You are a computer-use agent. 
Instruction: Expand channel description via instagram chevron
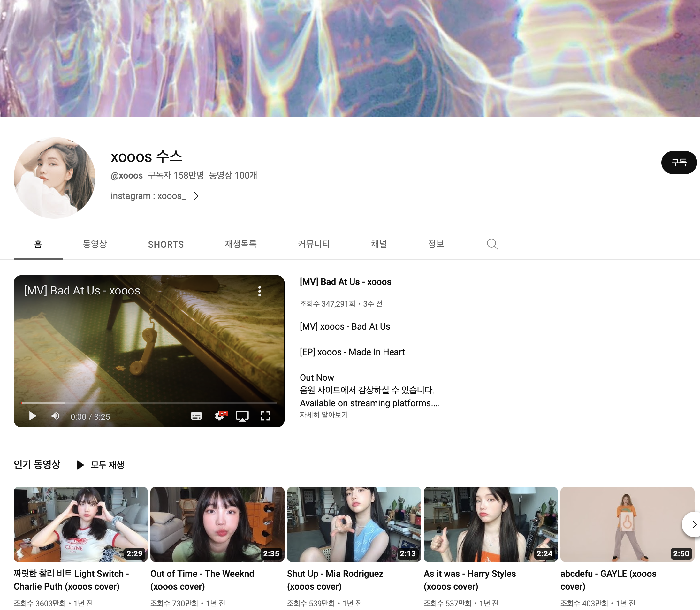[x=196, y=196]
